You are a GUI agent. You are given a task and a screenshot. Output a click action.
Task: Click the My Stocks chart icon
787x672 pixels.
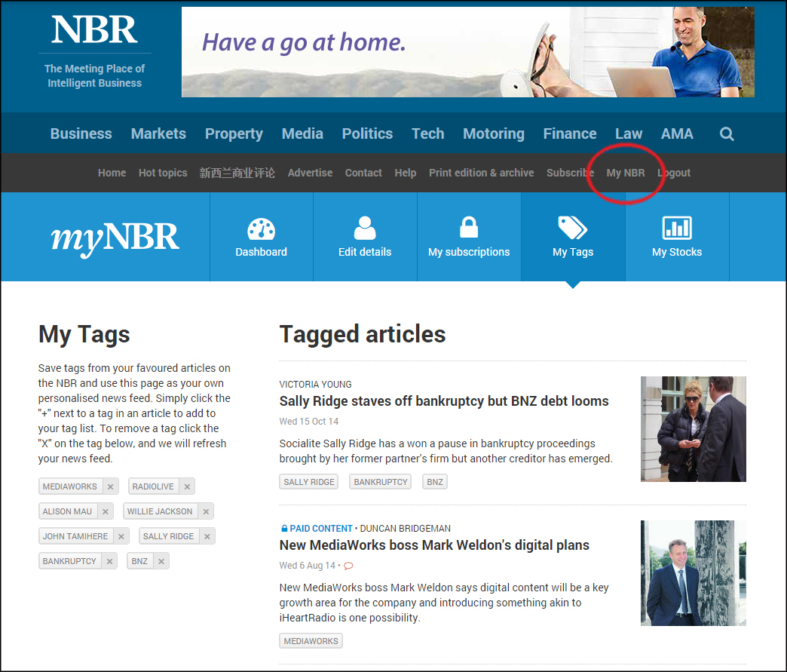pyautogui.click(x=677, y=228)
